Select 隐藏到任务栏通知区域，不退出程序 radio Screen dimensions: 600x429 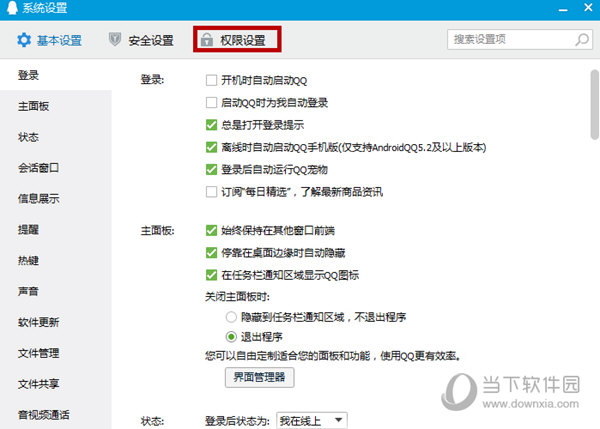(x=231, y=317)
